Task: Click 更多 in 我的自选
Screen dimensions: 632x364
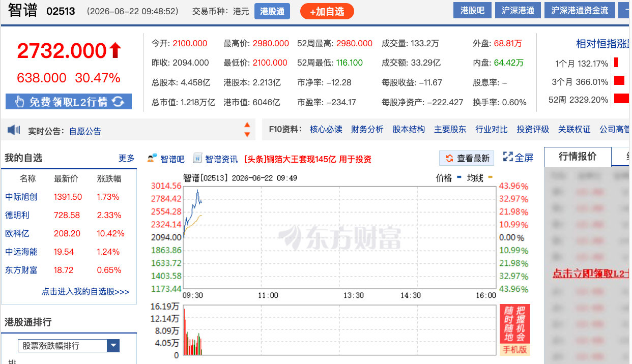Action: (x=127, y=158)
